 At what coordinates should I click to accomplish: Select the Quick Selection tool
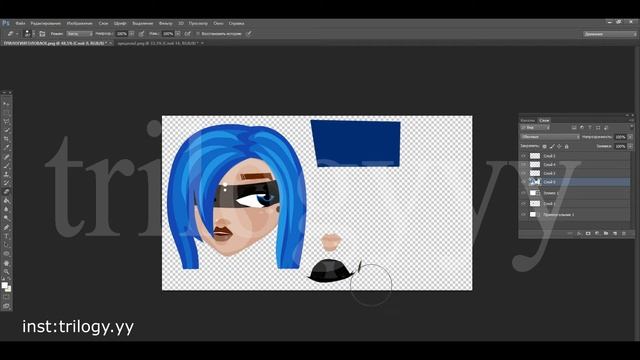pos(7,130)
